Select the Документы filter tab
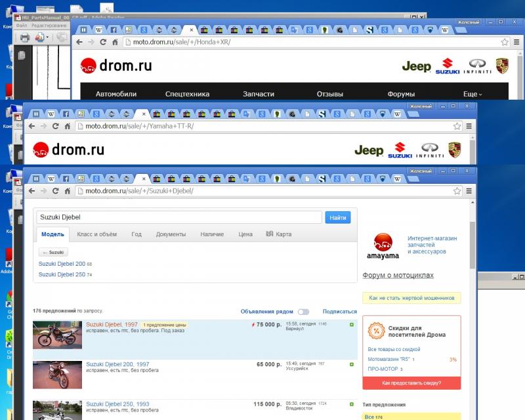 (171, 234)
